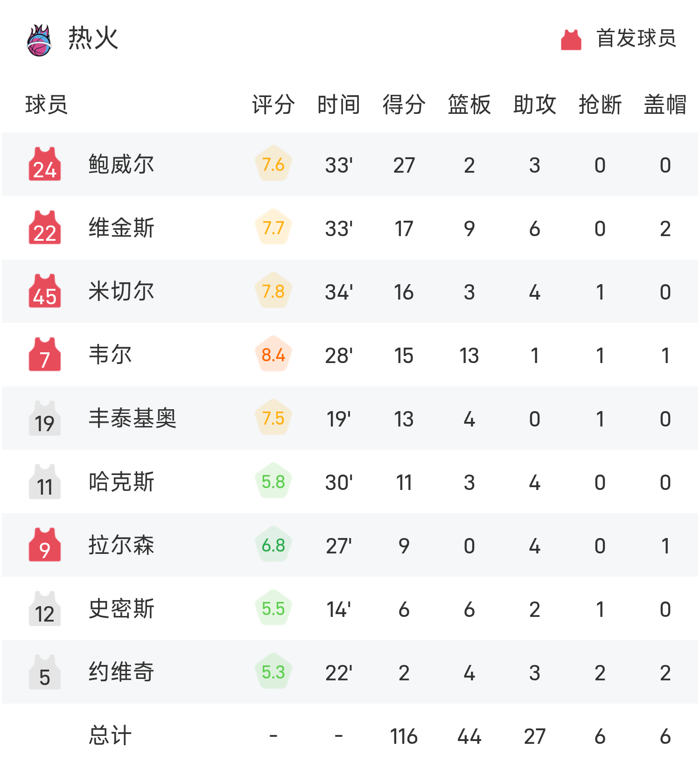700x769 pixels.
Task: Click jersey number 22 icon
Action: [x=45, y=228]
